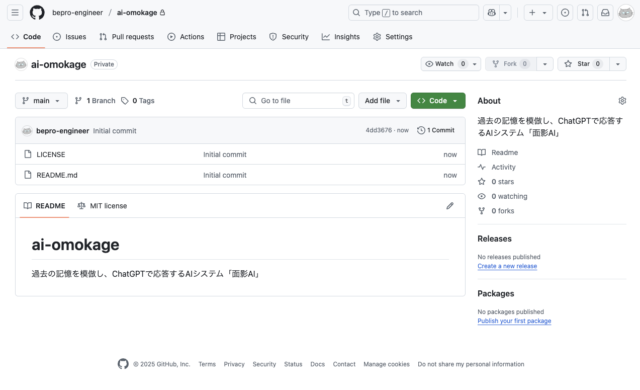640x390 pixels.
Task: Open the user avatar menu
Action: (x=625, y=13)
